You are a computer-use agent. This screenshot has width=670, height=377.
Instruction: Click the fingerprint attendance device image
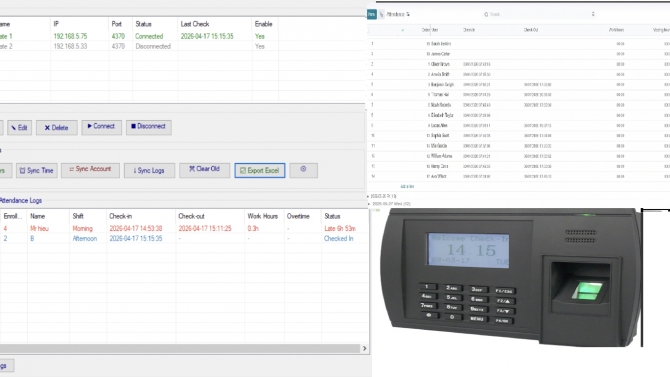point(511,277)
